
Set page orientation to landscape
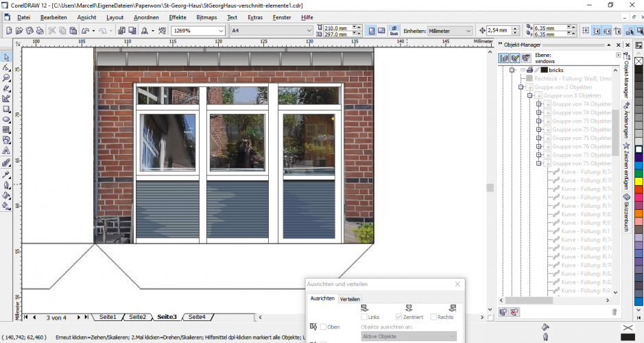click(x=381, y=31)
